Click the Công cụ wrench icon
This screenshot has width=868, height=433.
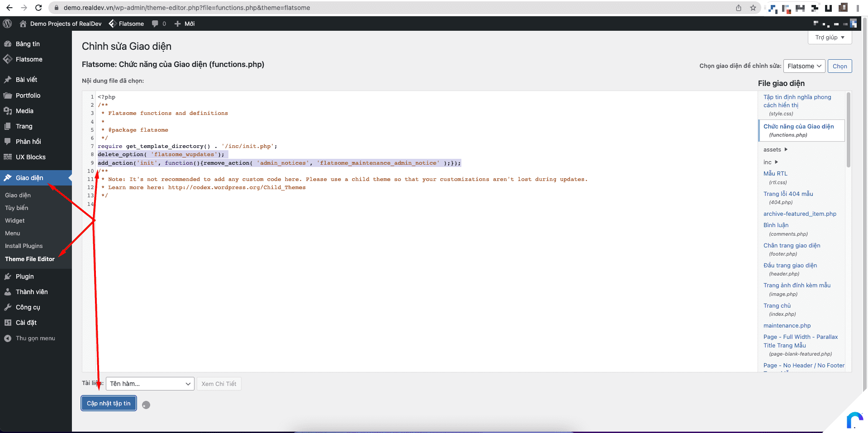(8, 307)
